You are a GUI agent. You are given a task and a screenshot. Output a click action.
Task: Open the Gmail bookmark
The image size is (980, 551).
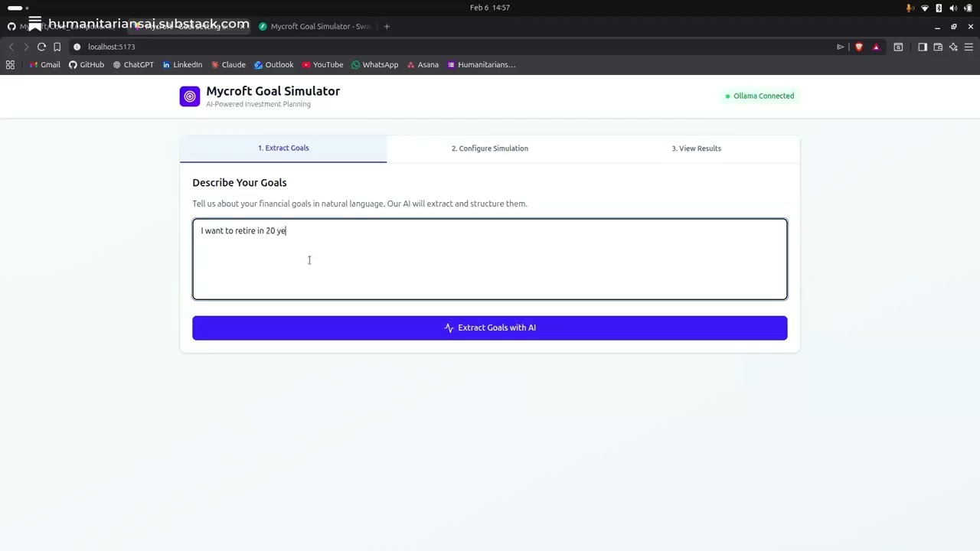[x=45, y=65]
